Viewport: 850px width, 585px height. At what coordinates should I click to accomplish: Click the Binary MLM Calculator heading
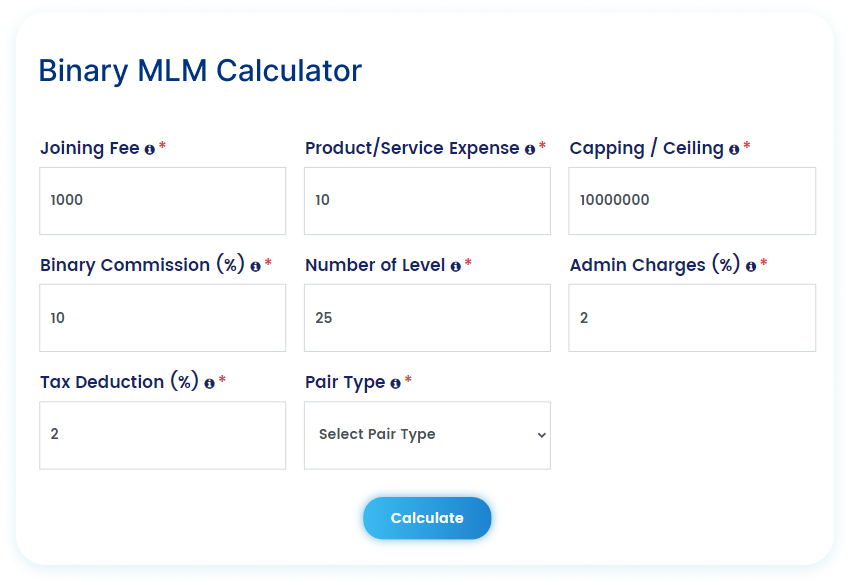pyautogui.click(x=200, y=71)
